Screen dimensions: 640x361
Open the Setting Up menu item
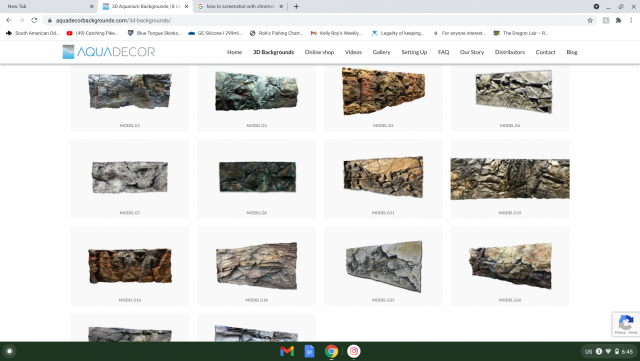point(414,52)
